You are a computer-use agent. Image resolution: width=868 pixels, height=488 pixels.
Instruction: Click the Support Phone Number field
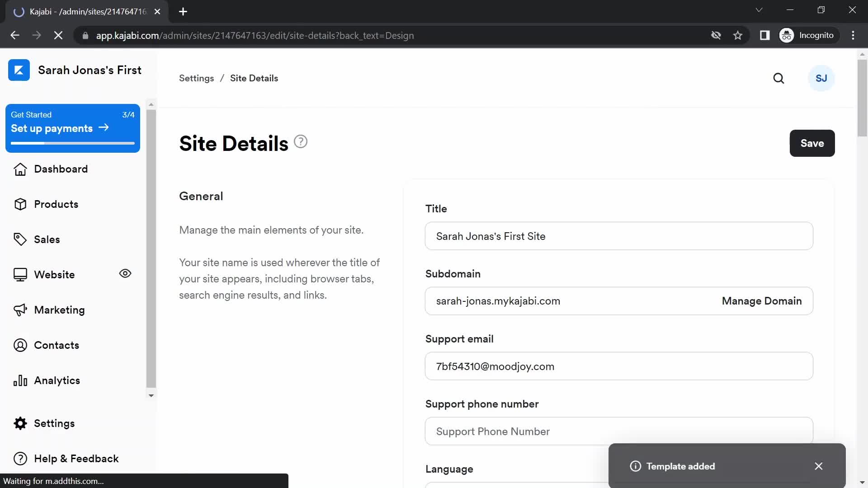point(619,431)
